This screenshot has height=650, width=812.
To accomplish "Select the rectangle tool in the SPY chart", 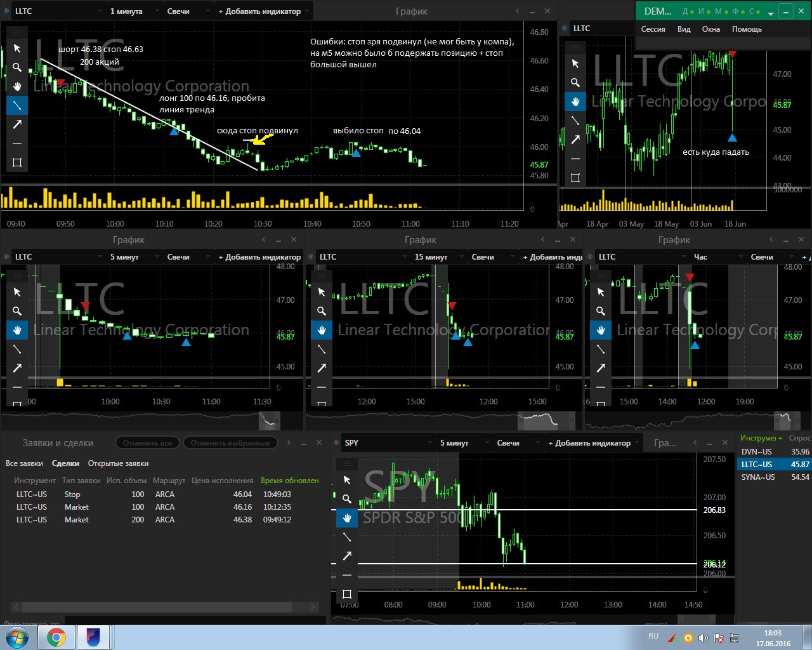I will pos(347,594).
